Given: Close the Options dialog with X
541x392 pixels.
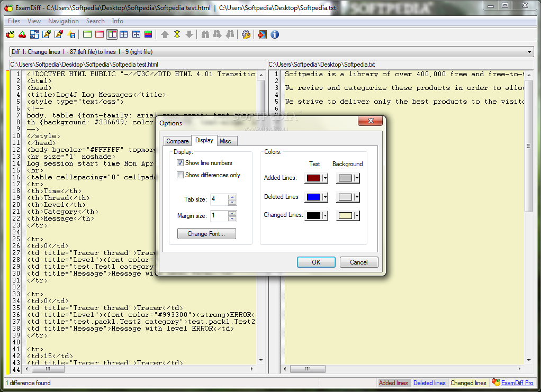Looking at the screenshot, I should [371, 121].
